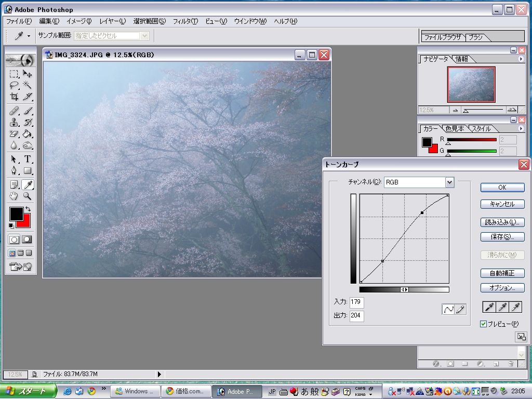This screenshot has width=532, height=399.
Task: Select the Healing Brush tool
Action: [x=14, y=111]
